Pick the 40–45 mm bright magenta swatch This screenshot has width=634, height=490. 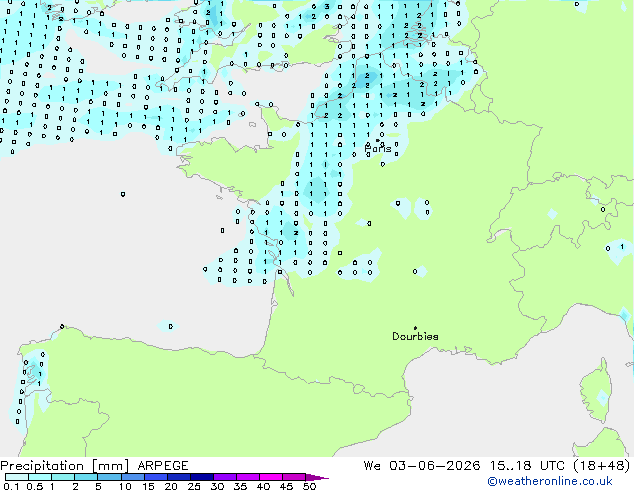(x=271, y=477)
